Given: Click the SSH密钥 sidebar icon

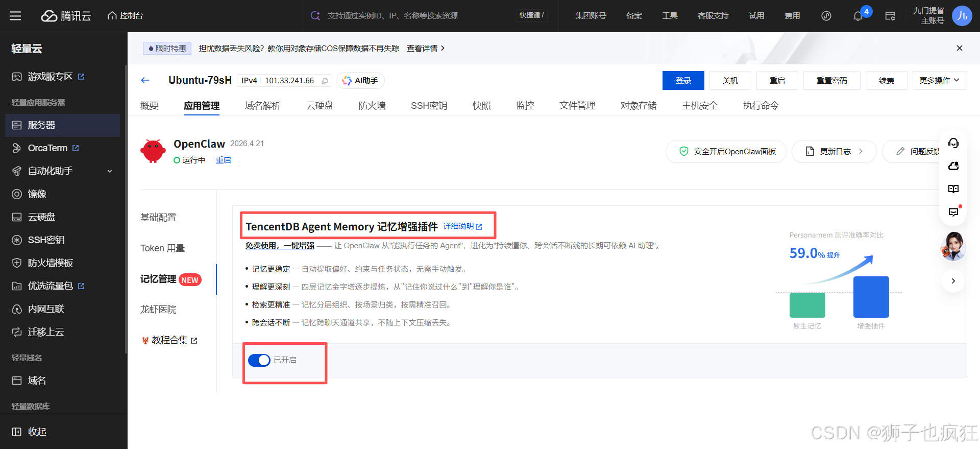Looking at the screenshot, I should [x=17, y=240].
